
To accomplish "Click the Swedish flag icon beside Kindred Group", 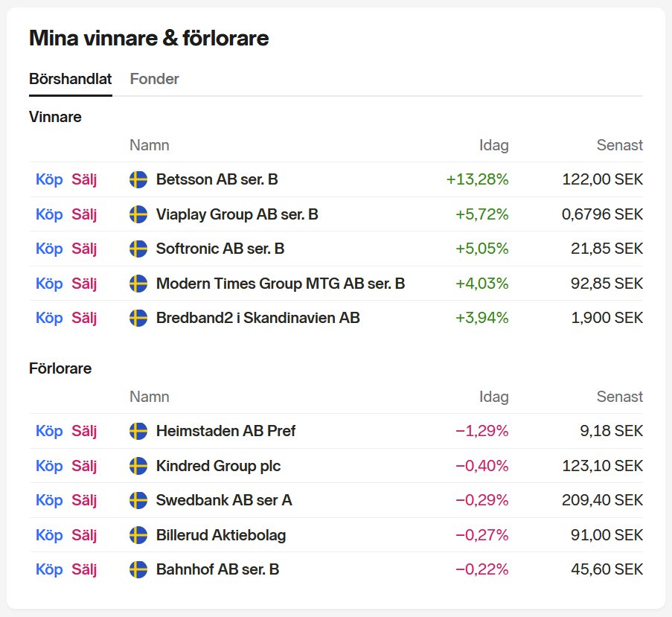I will coord(138,466).
